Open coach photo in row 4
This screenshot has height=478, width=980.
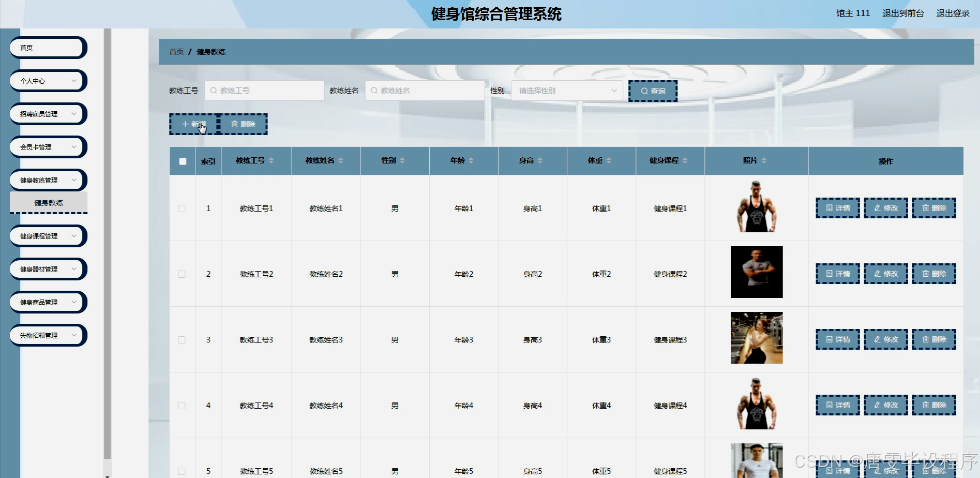(x=757, y=404)
